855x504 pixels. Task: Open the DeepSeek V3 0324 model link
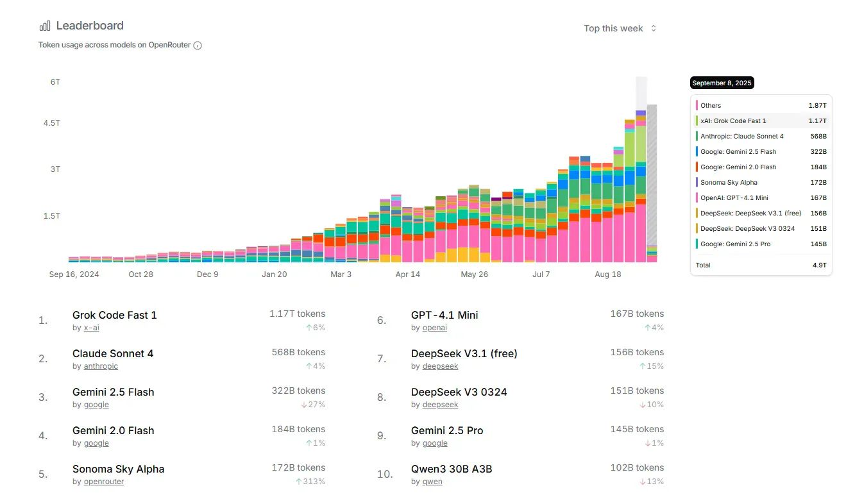[459, 392]
